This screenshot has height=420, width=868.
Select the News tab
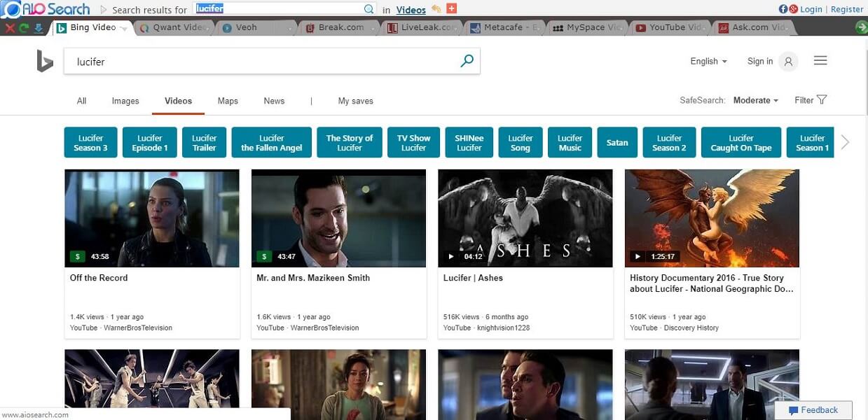tap(274, 101)
